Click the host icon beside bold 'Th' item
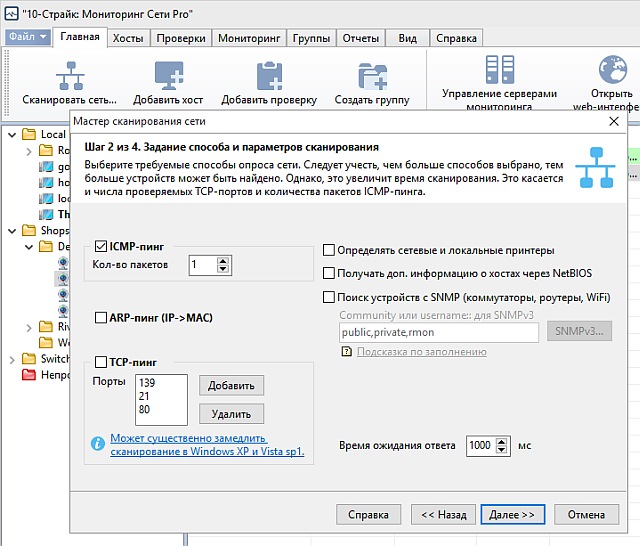The height and width of the screenshot is (546, 640). click(46, 214)
